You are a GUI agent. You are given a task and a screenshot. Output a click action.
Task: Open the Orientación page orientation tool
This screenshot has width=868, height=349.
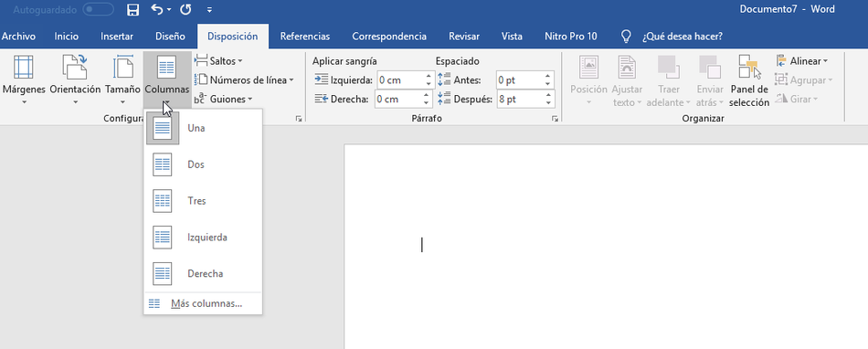[75, 80]
